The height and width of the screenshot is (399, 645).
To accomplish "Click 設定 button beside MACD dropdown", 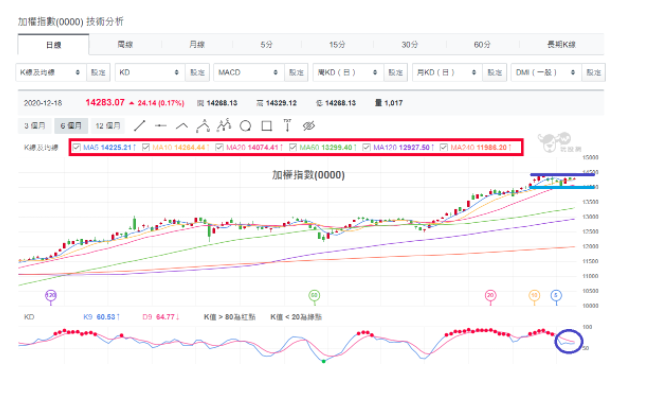I will (296, 72).
